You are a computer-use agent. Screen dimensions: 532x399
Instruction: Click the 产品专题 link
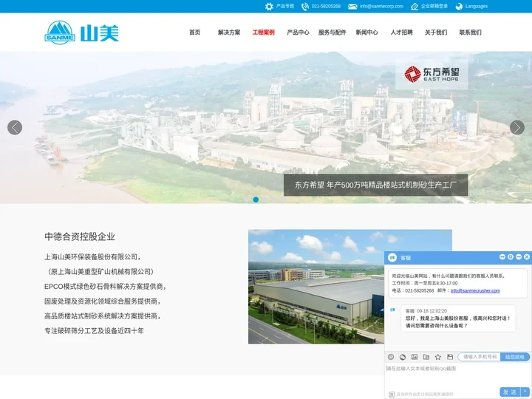tap(285, 6)
